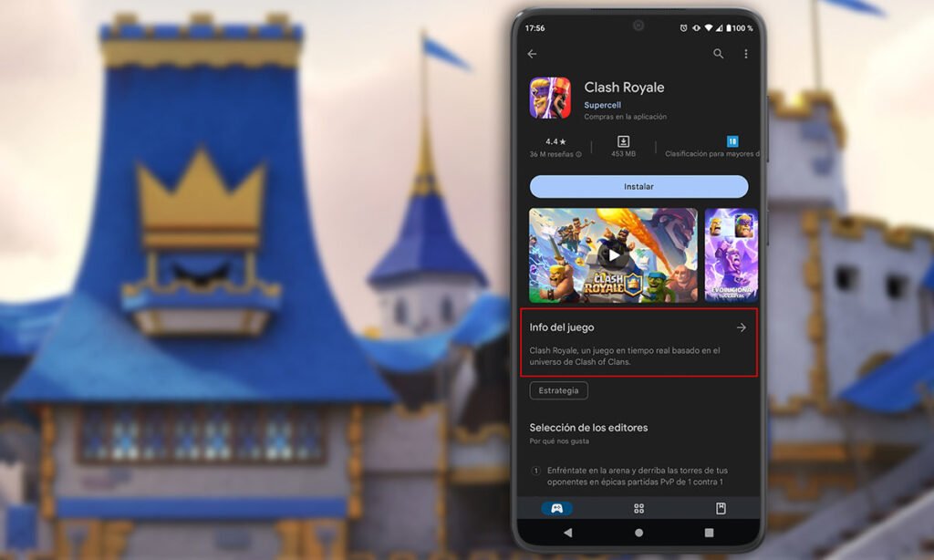
Task: Tap the Clash Royale app icon
Action: [x=550, y=98]
